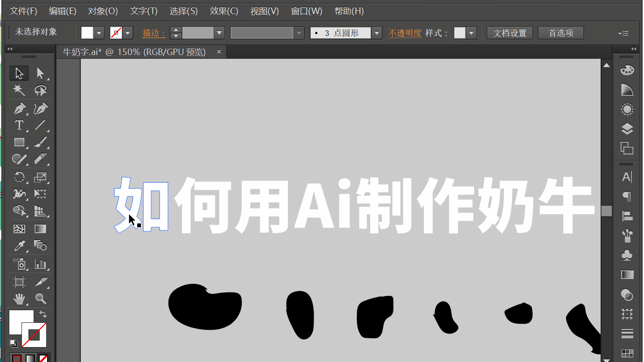
Task: Open the 文件(F) menu
Action: click(23, 11)
